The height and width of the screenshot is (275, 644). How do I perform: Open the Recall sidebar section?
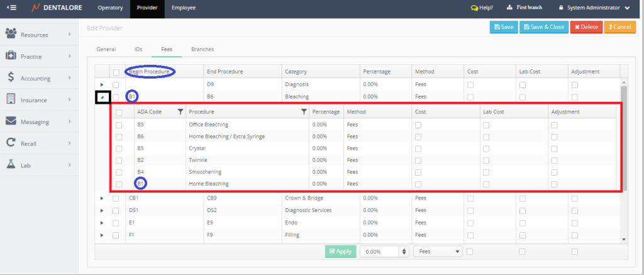click(x=38, y=143)
